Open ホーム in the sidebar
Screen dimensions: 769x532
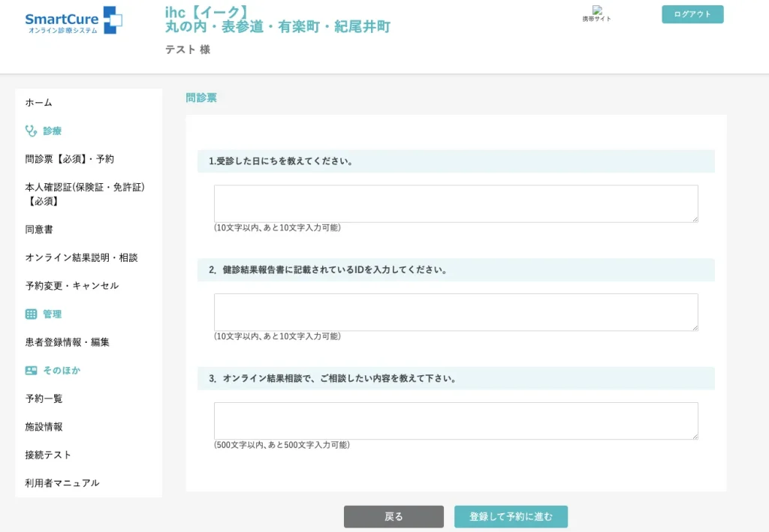(39, 103)
